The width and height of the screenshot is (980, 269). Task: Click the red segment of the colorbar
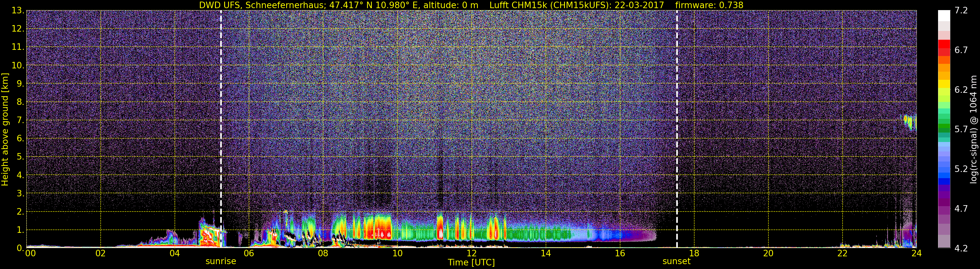pos(944,44)
